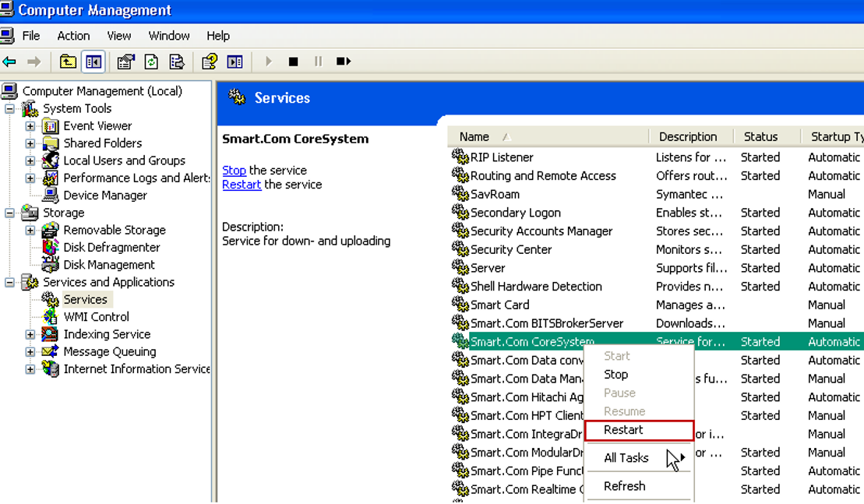
Task: Click the gear icon beside Security Center
Action: pyautogui.click(x=460, y=249)
